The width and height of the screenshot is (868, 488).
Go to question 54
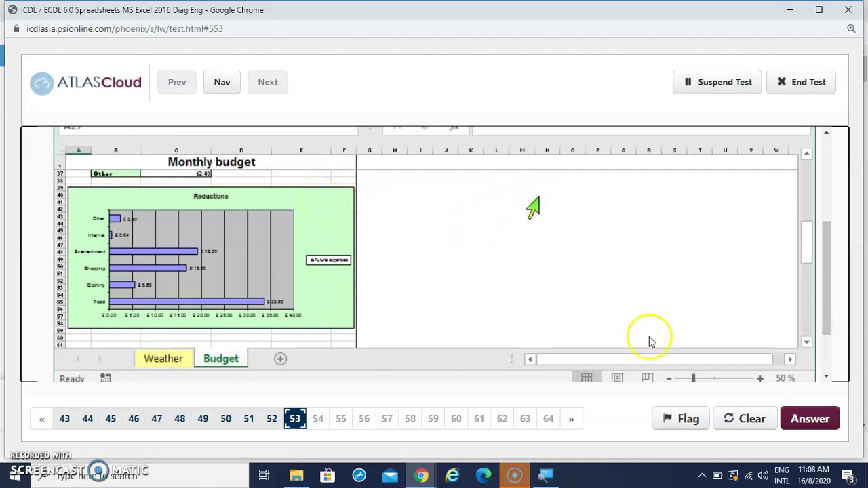click(318, 418)
